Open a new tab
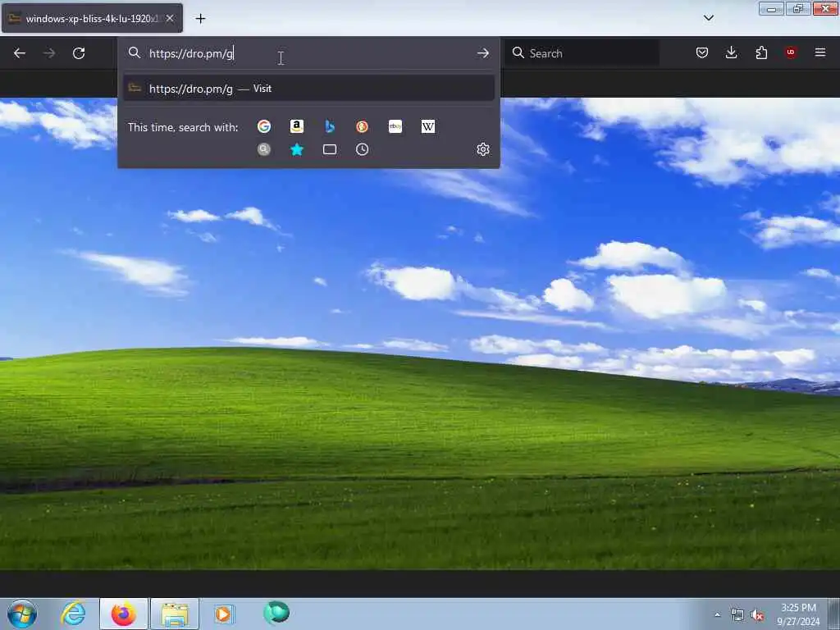The height and width of the screenshot is (630, 840). [x=200, y=19]
